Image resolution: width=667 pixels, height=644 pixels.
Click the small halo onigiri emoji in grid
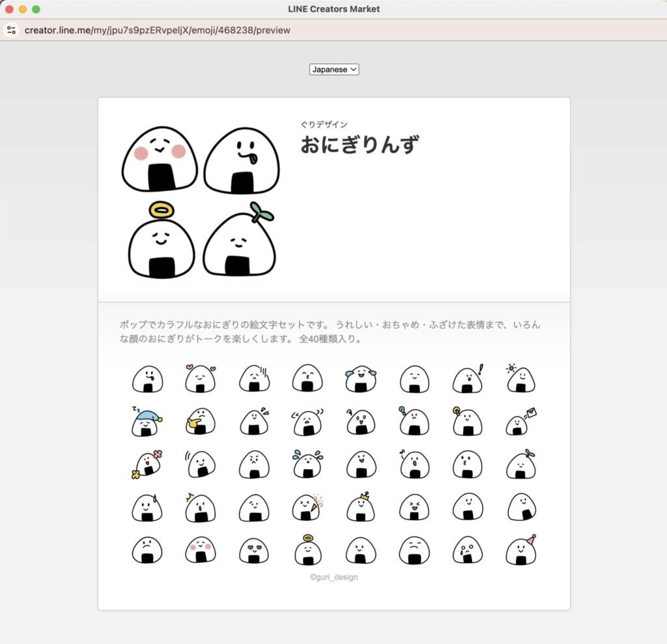click(307, 551)
